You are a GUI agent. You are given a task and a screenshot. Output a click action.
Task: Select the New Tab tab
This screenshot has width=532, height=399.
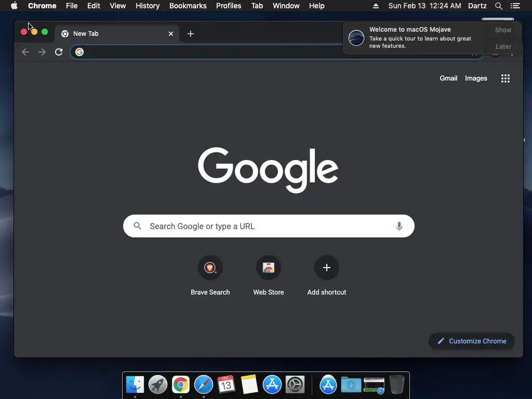117,34
